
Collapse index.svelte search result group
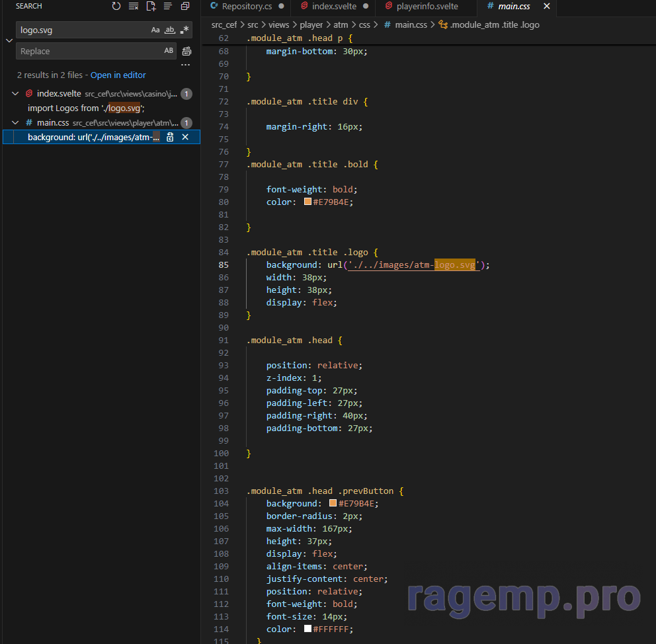15,94
